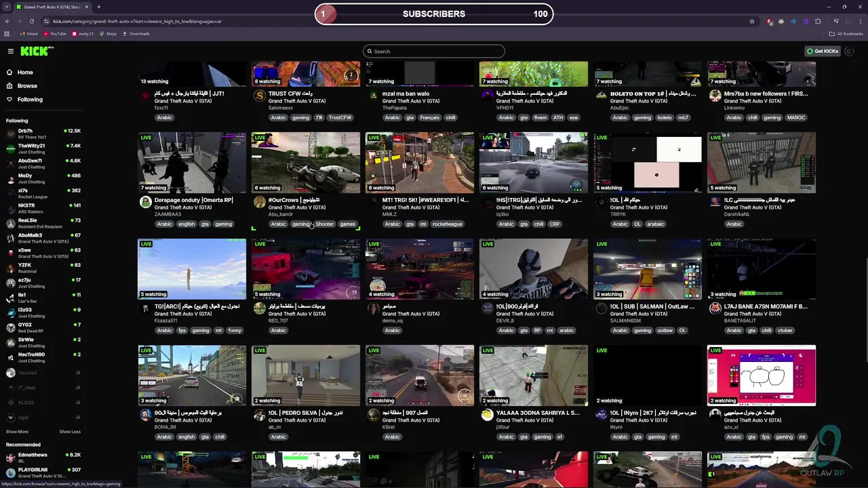Image resolution: width=868 pixels, height=488 pixels.
Task: Click the TheWitty21 channel avatar
Action: pyautogui.click(x=10, y=148)
